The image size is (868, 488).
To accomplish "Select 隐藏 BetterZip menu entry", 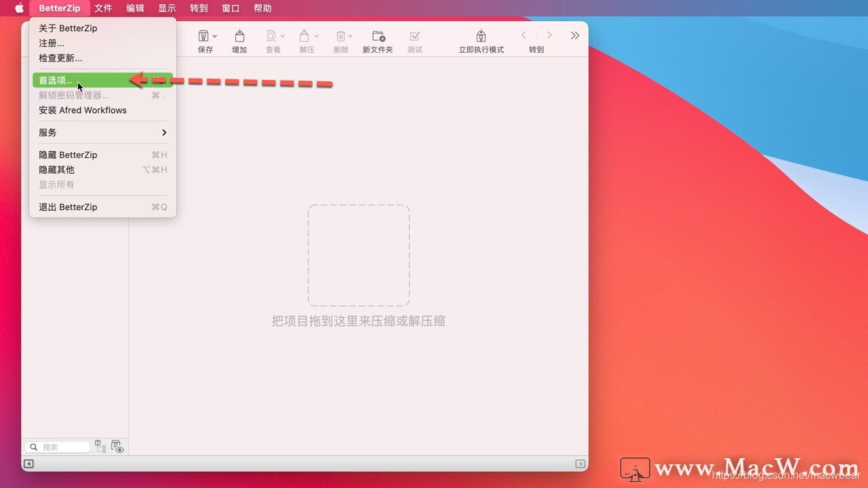I will point(102,155).
